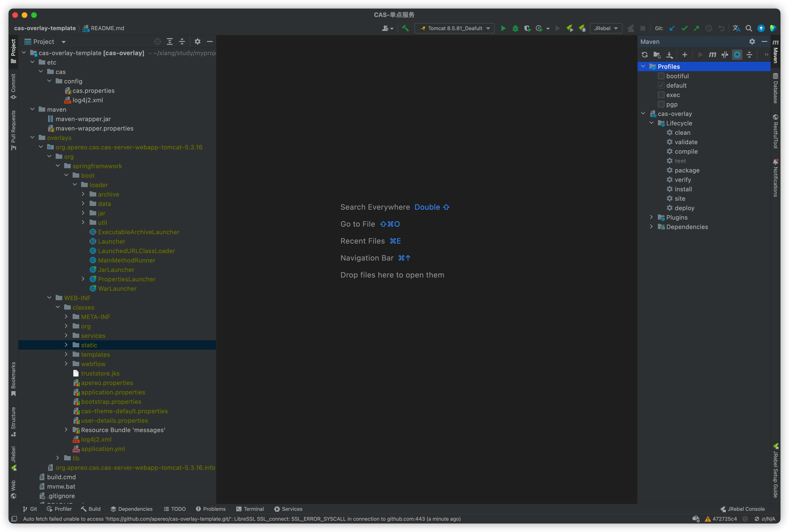Hide the Maven tool window
This screenshot has width=789, height=532.
[x=764, y=41]
